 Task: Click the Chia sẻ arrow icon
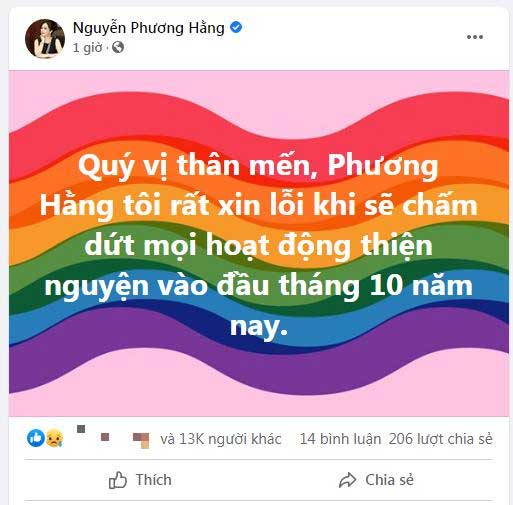(348, 480)
